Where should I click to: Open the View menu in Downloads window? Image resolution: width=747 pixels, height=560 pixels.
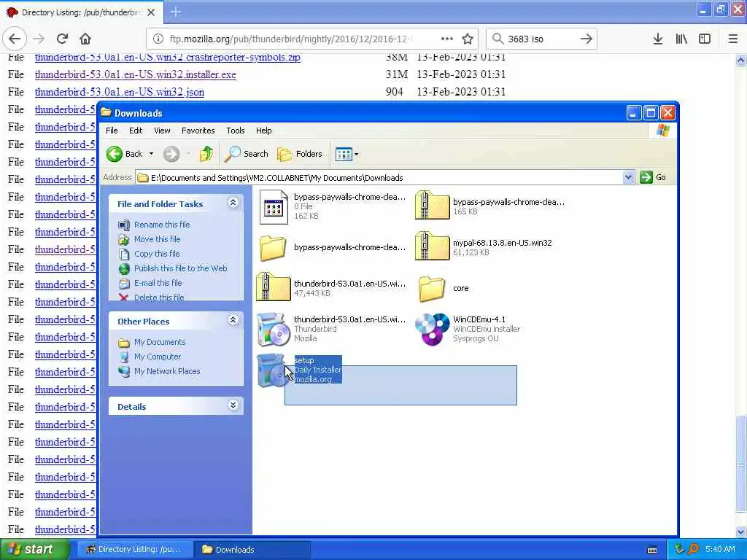[x=162, y=131]
